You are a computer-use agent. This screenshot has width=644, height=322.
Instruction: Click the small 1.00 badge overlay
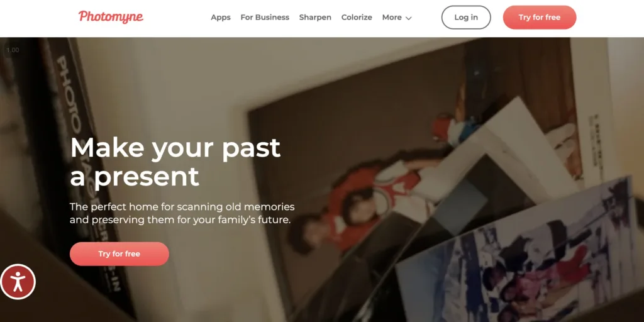coord(13,50)
